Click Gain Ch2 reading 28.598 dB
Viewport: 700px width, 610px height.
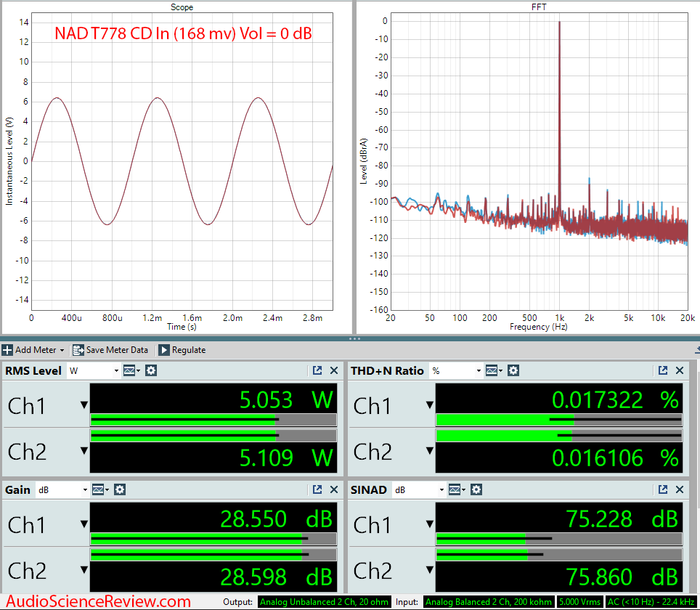point(213,577)
